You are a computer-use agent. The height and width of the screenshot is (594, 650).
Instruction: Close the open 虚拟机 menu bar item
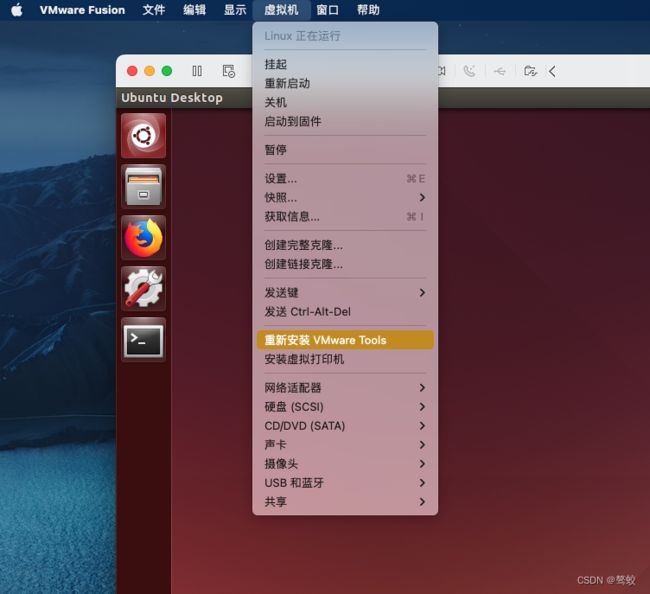(x=281, y=10)
